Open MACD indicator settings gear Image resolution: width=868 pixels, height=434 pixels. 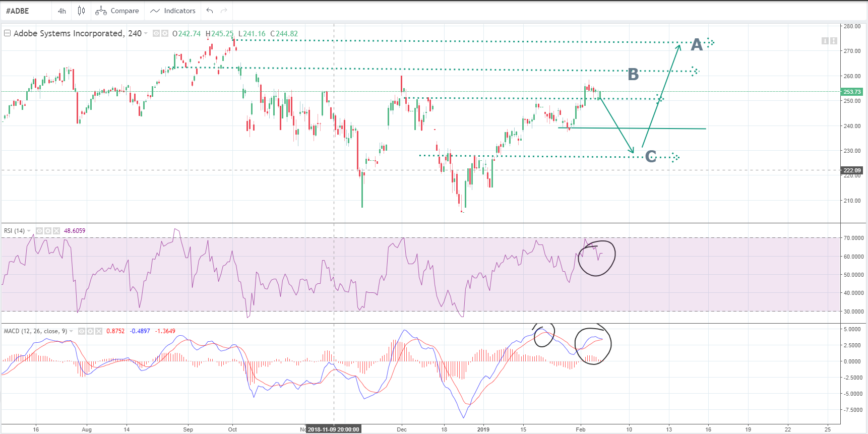pyautogui.click(x=90, y=331)
